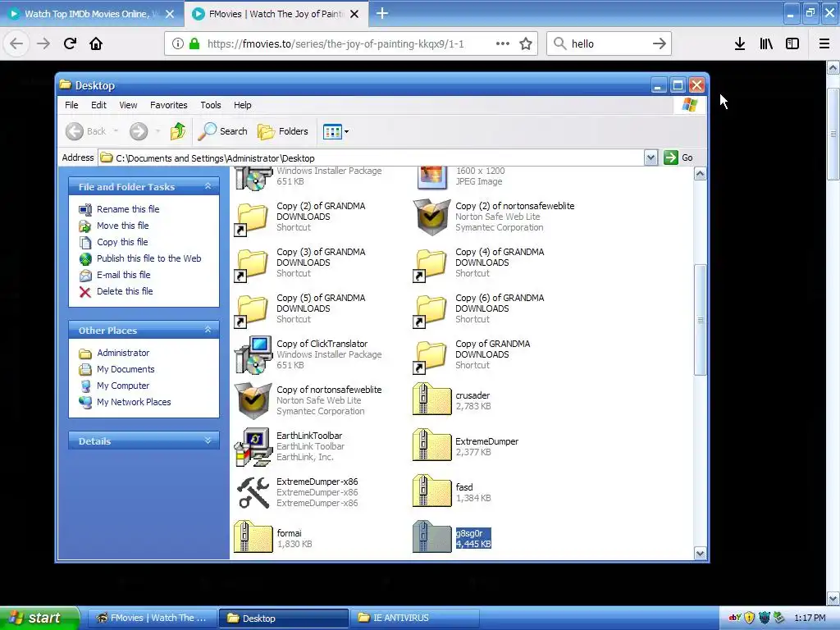Open My Network Places link

[134, 402]
